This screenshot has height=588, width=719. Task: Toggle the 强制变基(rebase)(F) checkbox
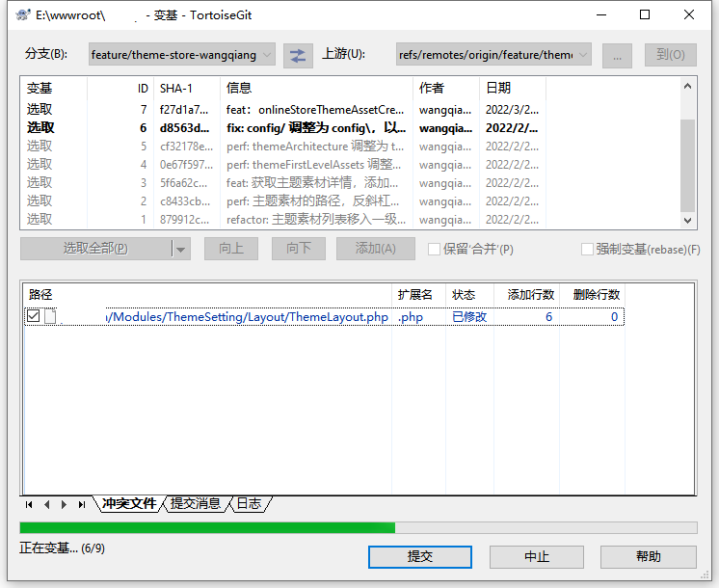[x=587, y=249]
